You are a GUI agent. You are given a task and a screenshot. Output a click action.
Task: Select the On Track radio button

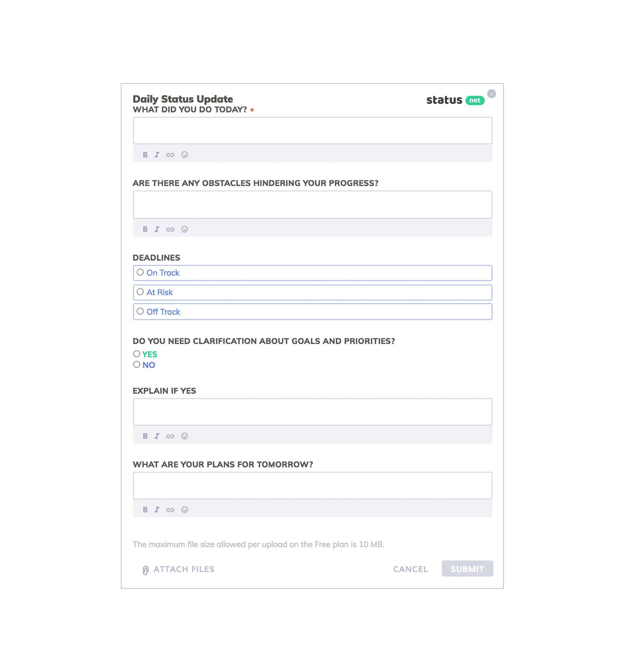coord(140,273)
